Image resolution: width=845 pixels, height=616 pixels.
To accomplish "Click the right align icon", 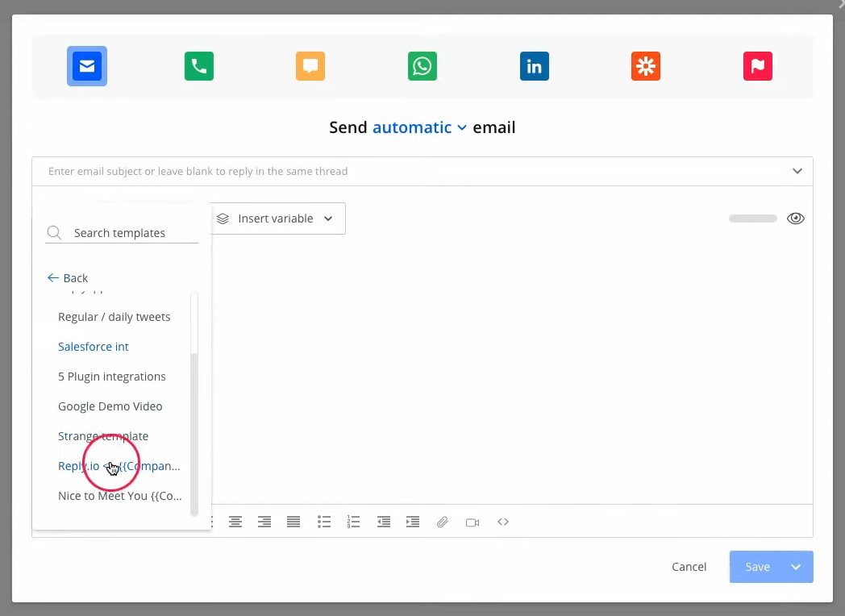I will pos(264,522).
